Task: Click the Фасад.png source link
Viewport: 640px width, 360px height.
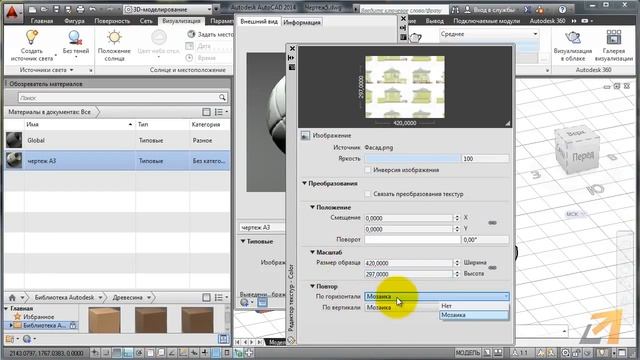Action: point(378,147)
